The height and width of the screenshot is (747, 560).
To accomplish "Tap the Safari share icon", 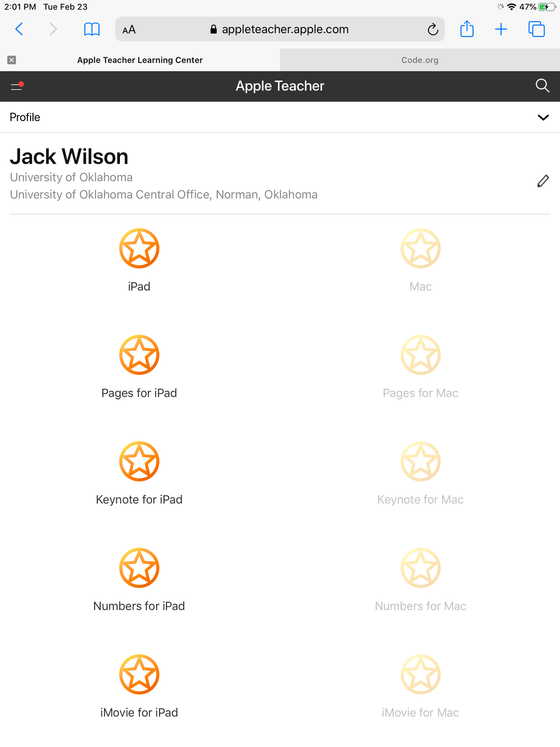I will pos(467,29).
